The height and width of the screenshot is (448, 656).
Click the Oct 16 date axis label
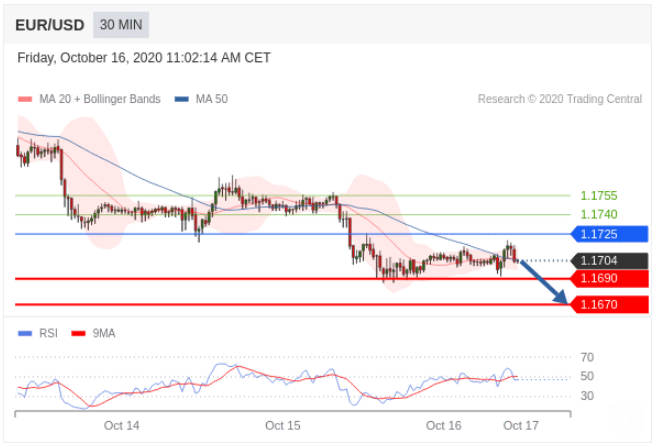pyautogui.click(x=443, y=426)
